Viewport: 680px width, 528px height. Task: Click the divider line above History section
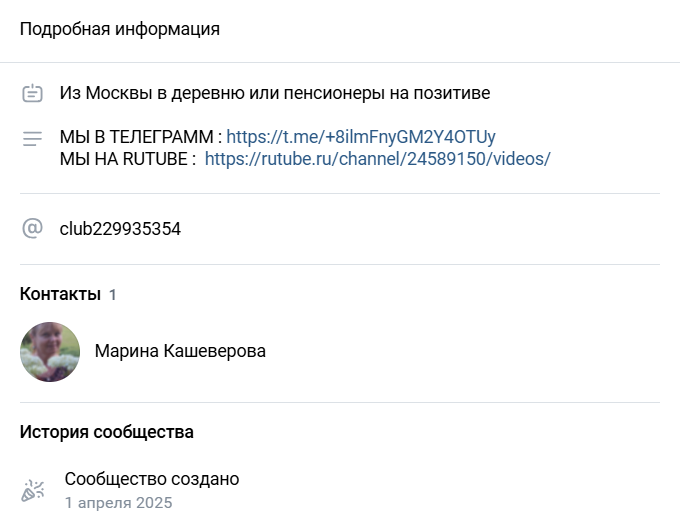340,402
